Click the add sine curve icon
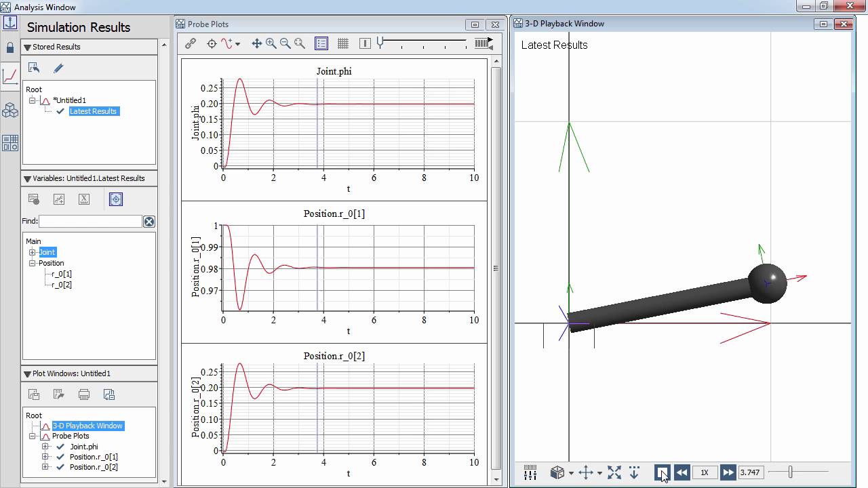 pyautogui.click(x=226, y=43)
